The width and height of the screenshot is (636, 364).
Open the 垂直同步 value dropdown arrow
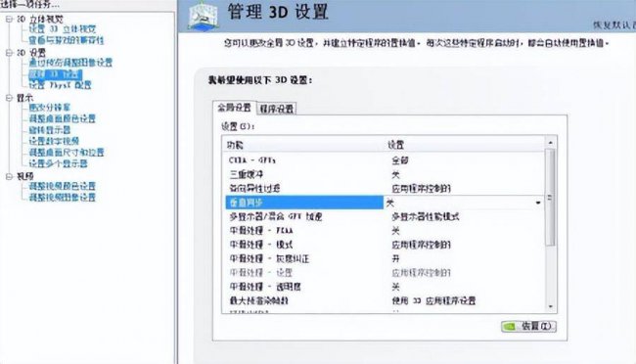point(538,203)
